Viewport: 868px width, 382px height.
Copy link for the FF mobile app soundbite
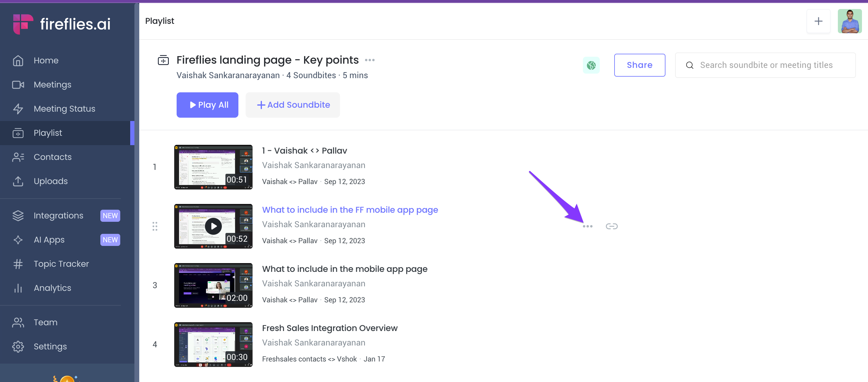point(611,226)
